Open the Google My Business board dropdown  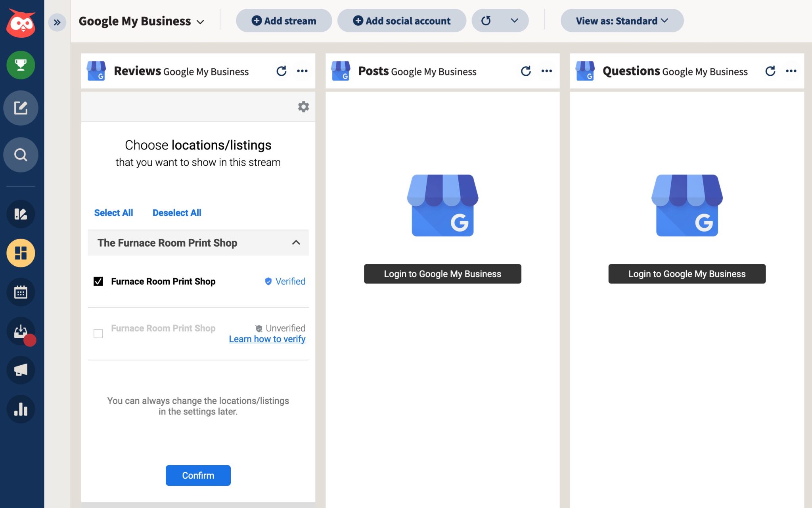(x=201, y=21)
